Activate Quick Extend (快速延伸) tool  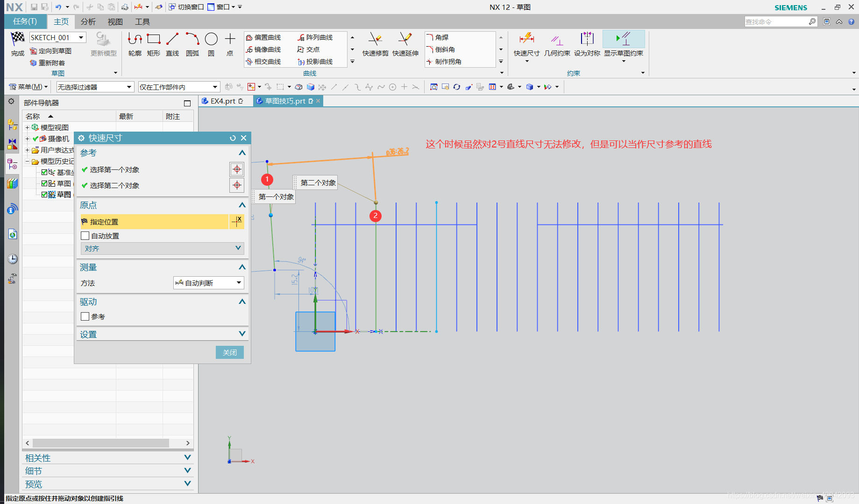(405, 44)
